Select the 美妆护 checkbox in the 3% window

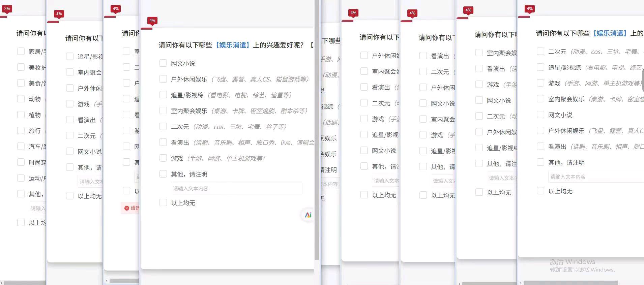(21, 67)
